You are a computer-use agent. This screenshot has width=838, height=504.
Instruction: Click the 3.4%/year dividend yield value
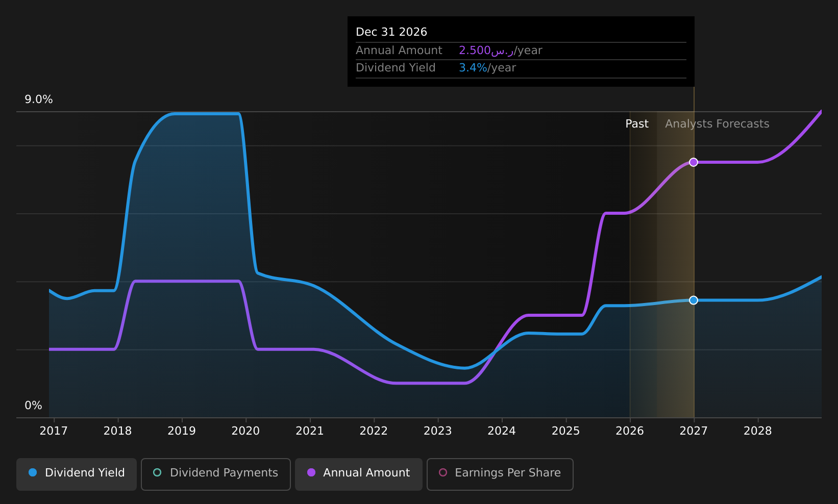(487, 68)
